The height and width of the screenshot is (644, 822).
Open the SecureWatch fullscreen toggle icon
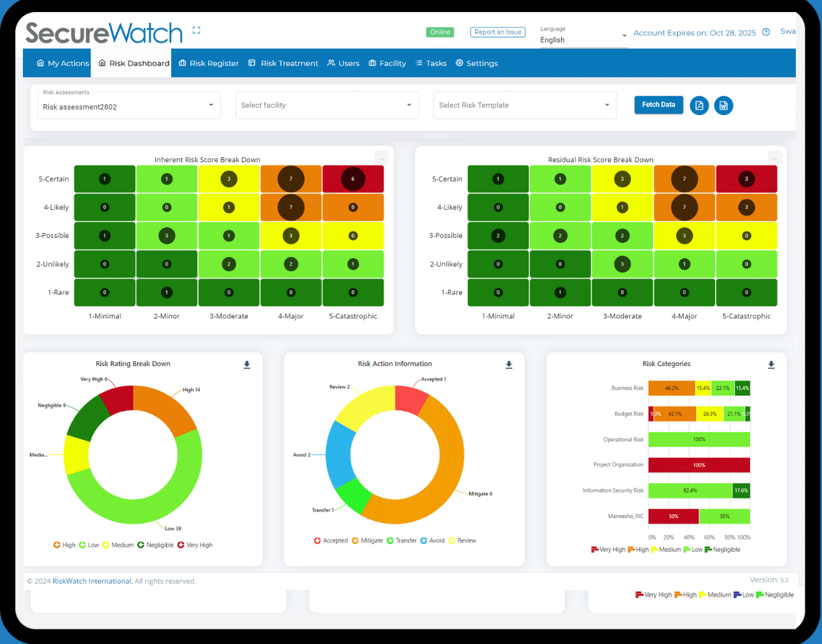click(x=196, y=29)
